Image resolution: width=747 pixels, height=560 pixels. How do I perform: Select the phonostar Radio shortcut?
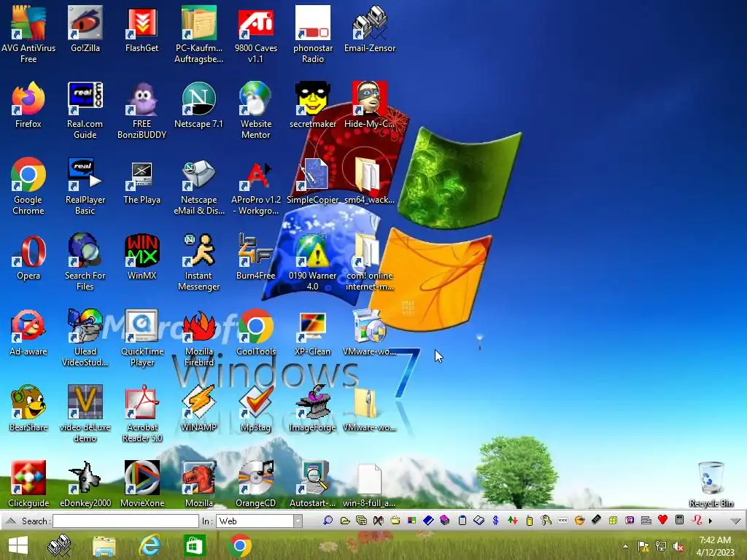(312, 34)
